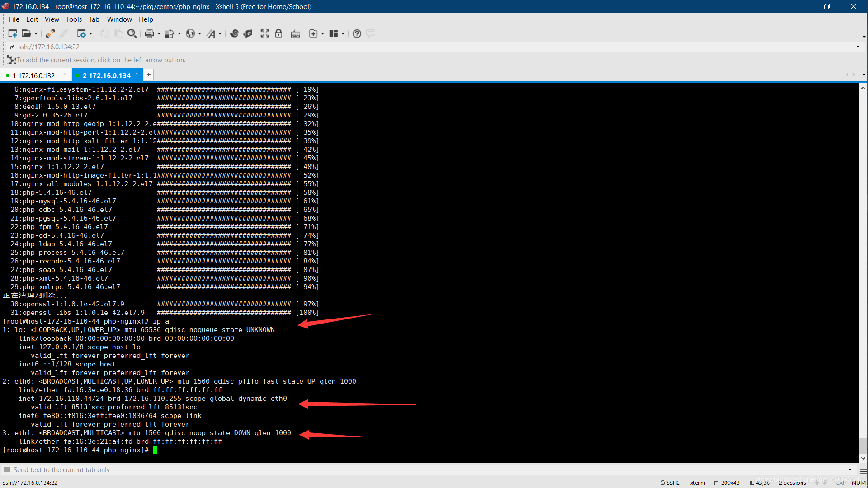868x488 pixels.
Task: Expand the Print dropdown arrow
Action: coord(159,33)
